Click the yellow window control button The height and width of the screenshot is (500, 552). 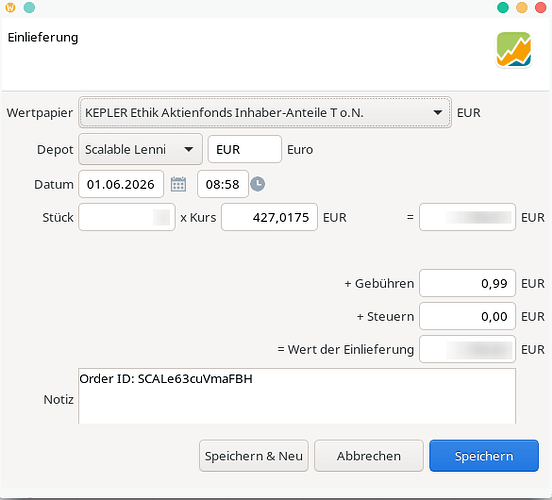[522, 7]
